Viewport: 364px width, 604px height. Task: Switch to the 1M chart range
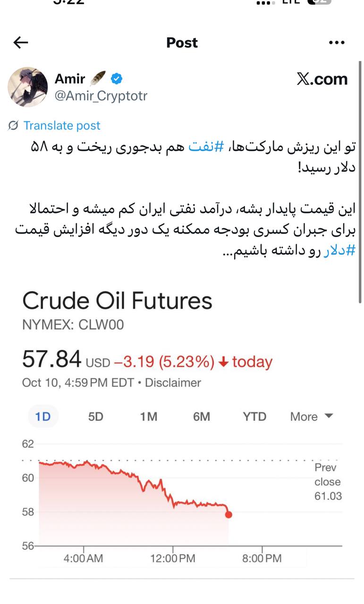pyautogui.click(x=148, y=417)
